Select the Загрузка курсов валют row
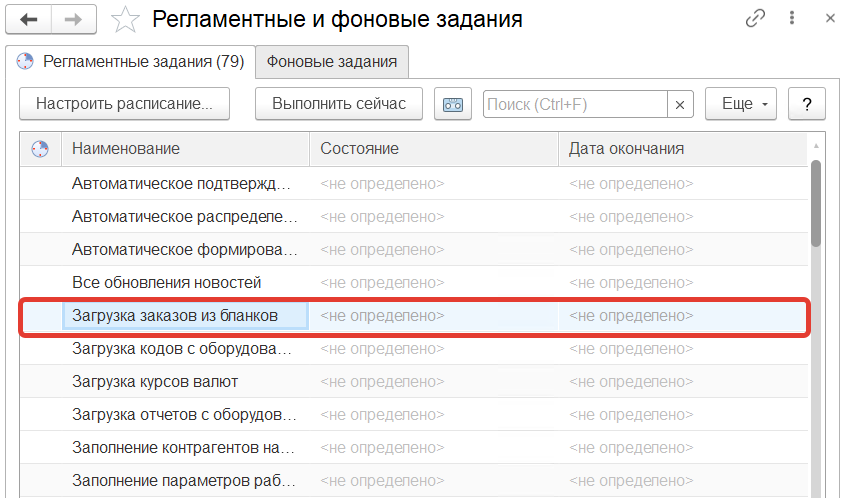 [x=155, y=381]
